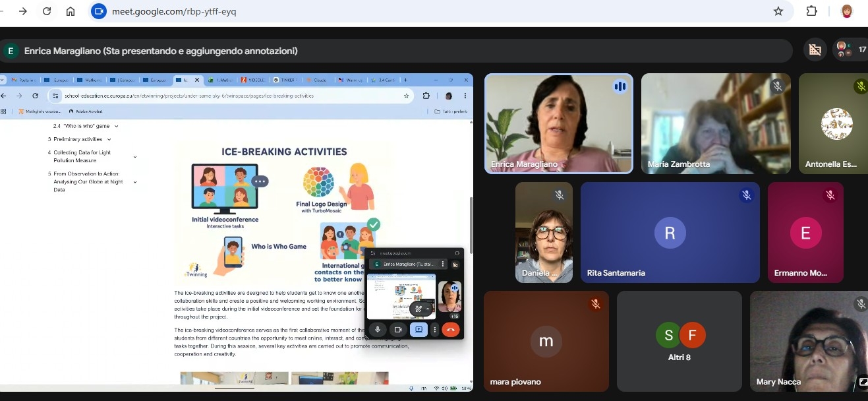The width and height of the screenshot is (868, 401).
Task: Expand the "Who is who" game section
Action: point(116,126)
